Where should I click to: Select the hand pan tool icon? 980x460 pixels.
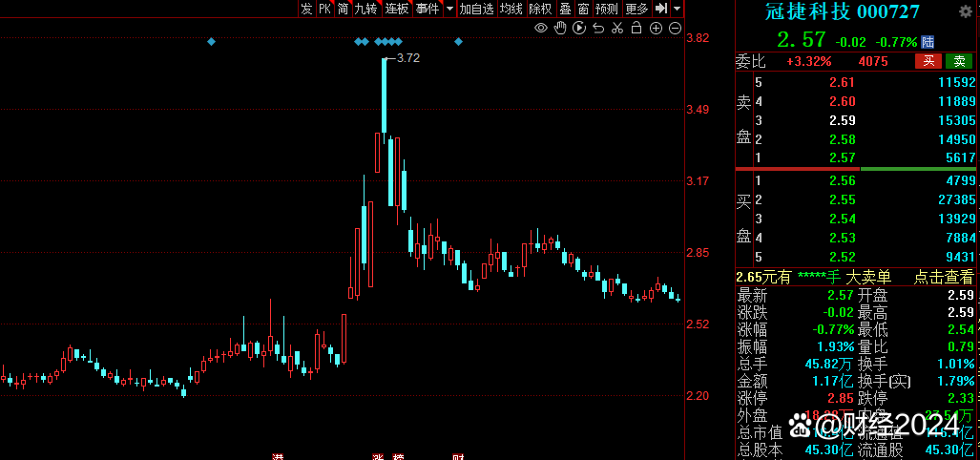point(561,27)
